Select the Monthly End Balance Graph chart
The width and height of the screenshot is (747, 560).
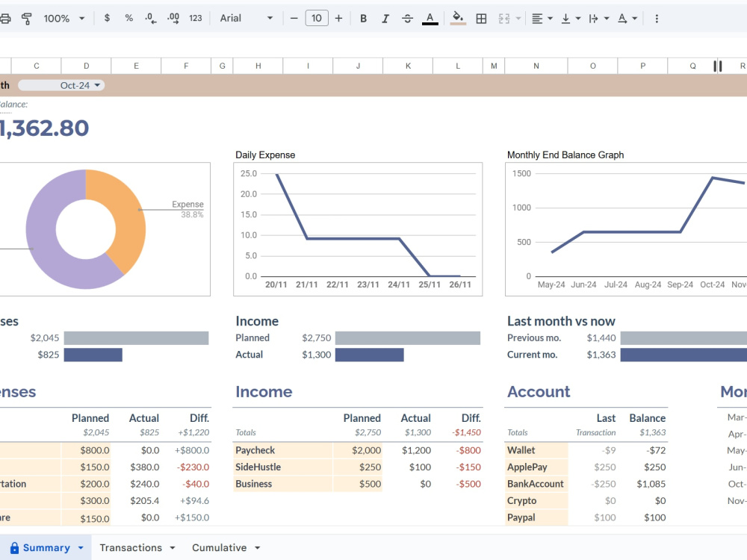(x=626, y=229)
